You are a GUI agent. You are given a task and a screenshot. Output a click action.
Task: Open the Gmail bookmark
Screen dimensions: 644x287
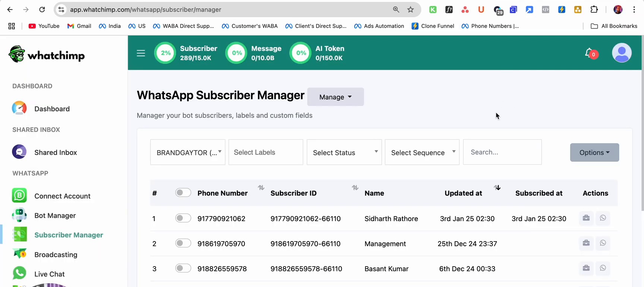(79, 26)
